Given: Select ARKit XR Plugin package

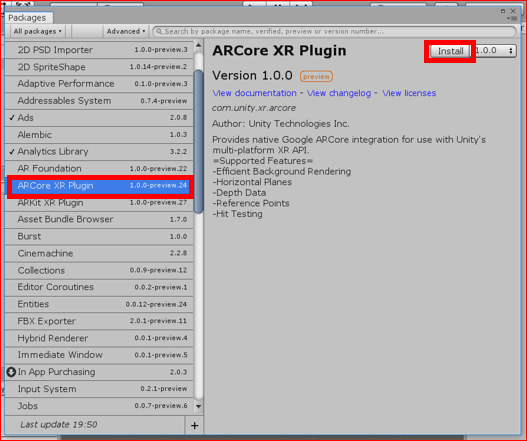Looking at the screenshot, I should pyautogui.click(x=99, y=203).
